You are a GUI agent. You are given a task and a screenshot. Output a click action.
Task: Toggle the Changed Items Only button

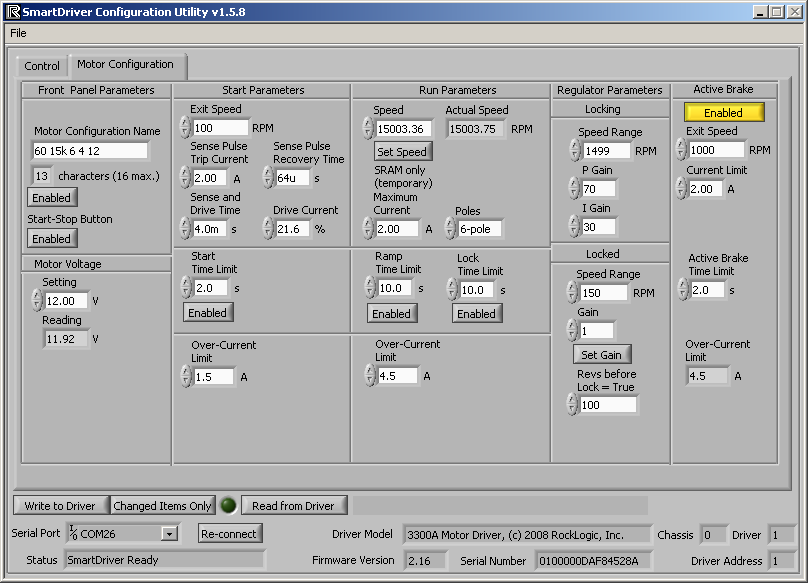point(163,506)
